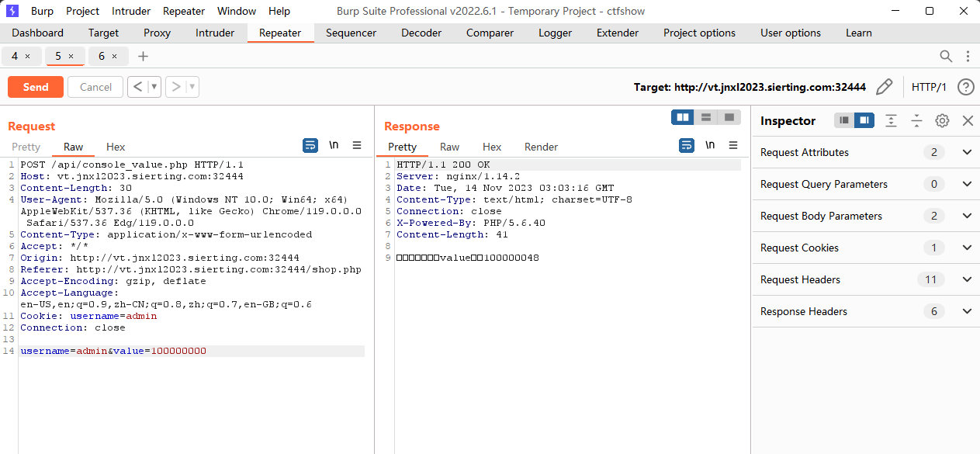Select top-bottom stacked layout icon

(706, 117)
